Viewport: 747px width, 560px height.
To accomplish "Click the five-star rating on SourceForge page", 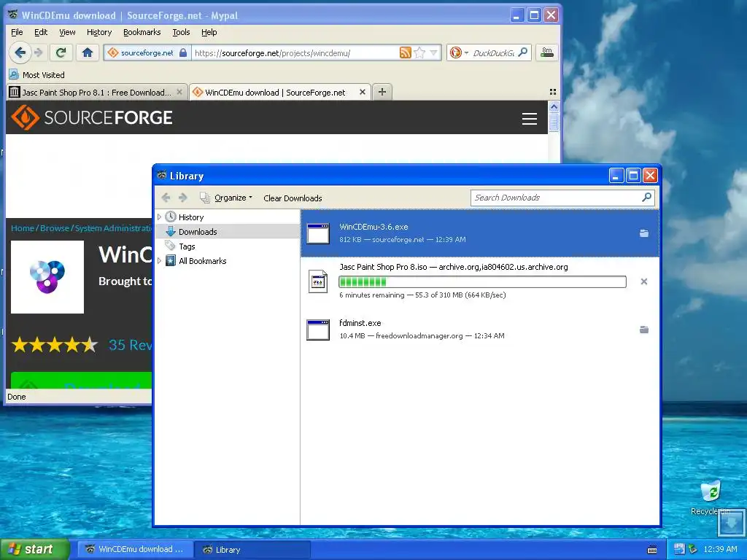I will point(54,344).
